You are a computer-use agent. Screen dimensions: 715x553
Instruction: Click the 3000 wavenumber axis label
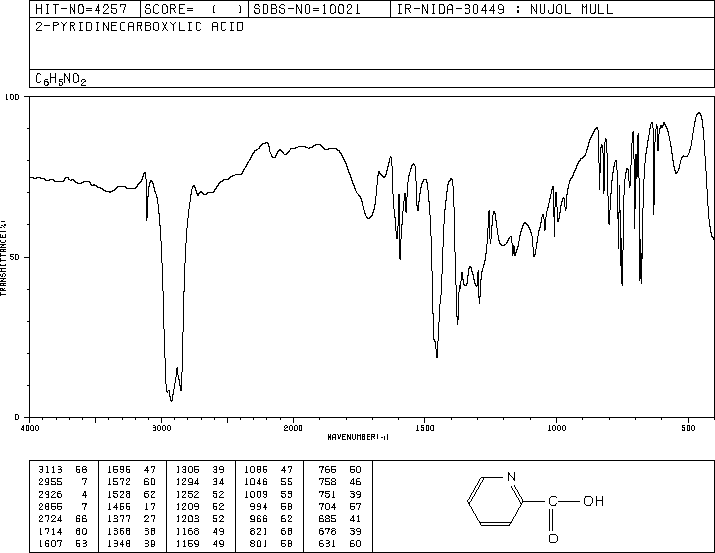tap(161, 428)
